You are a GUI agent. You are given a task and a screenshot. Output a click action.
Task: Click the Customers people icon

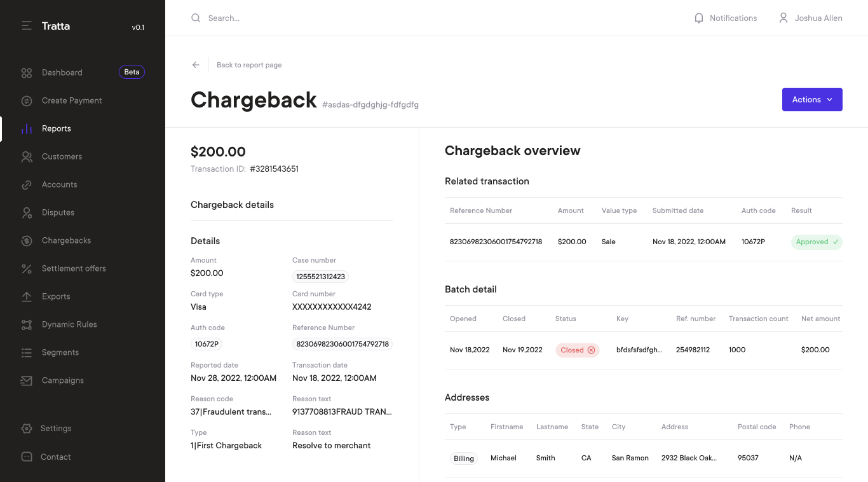pyautogui.click(x=27, y=156)
